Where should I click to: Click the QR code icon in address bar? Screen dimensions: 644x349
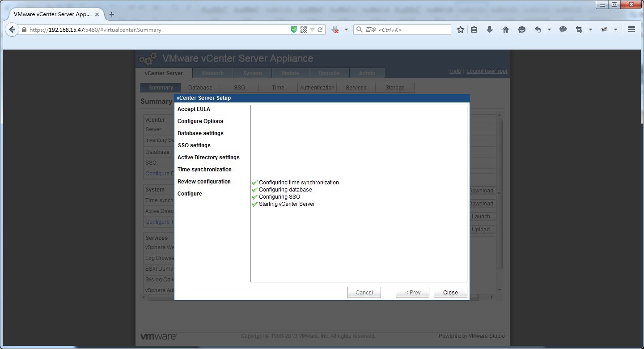304,30
